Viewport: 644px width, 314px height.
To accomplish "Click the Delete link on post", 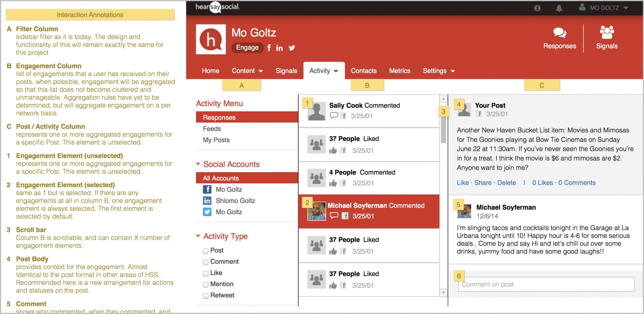I will coord(506,183).
